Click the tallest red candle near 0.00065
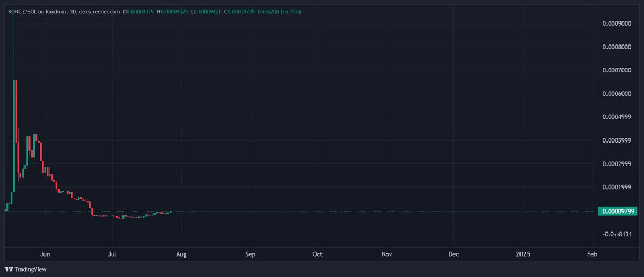This screenshot has width=644, height=277. 16,111
